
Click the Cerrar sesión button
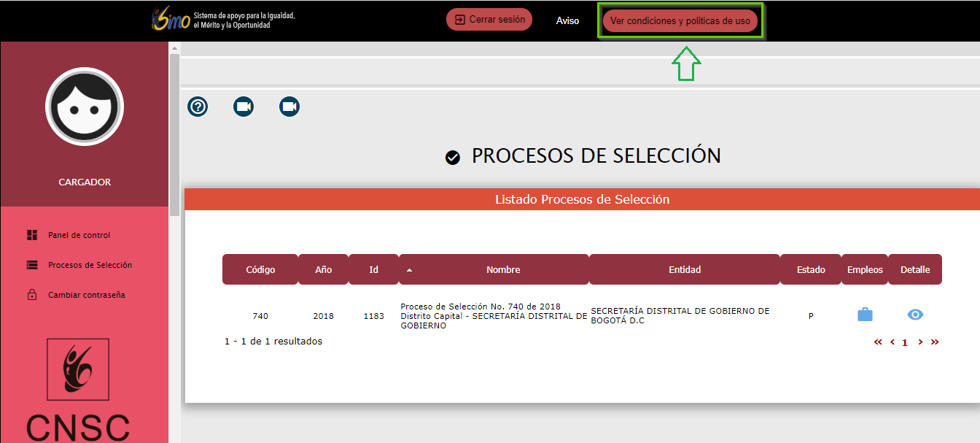point(489,20)
